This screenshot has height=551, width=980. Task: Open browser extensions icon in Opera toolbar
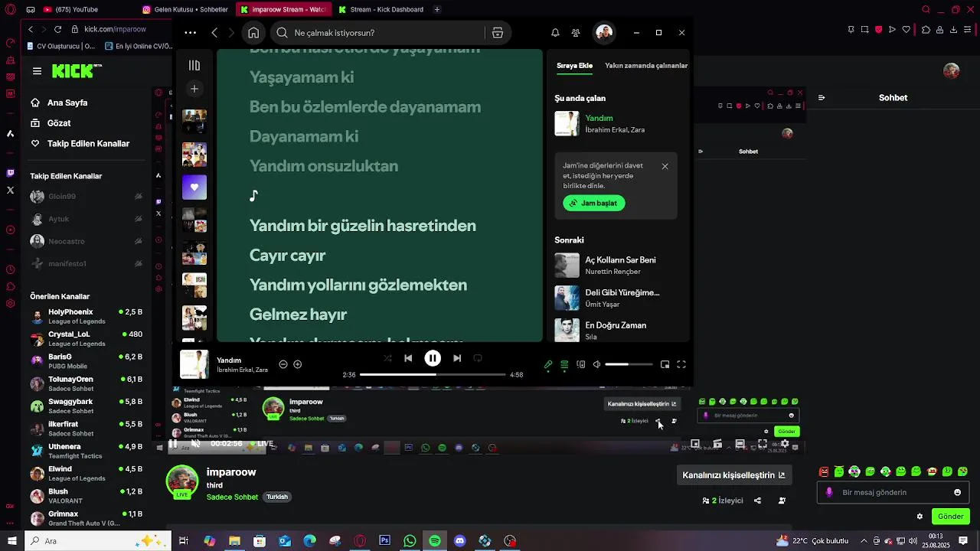(926, 30)
